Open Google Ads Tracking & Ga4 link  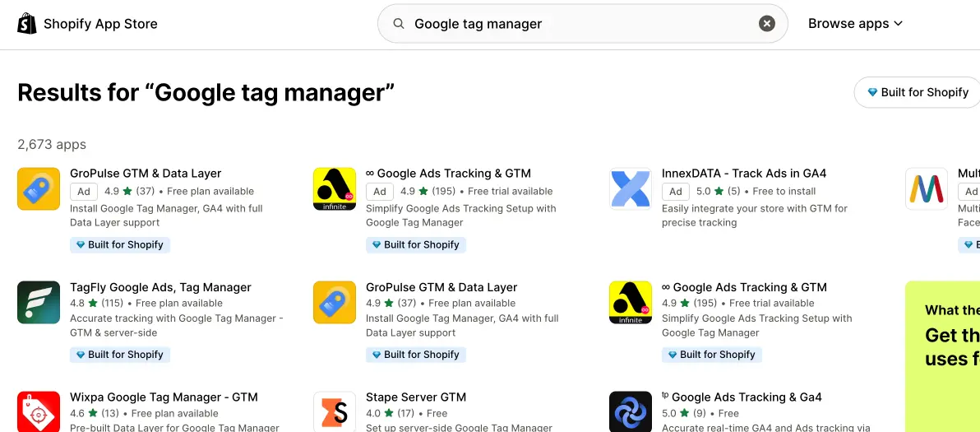click(742, 397)
